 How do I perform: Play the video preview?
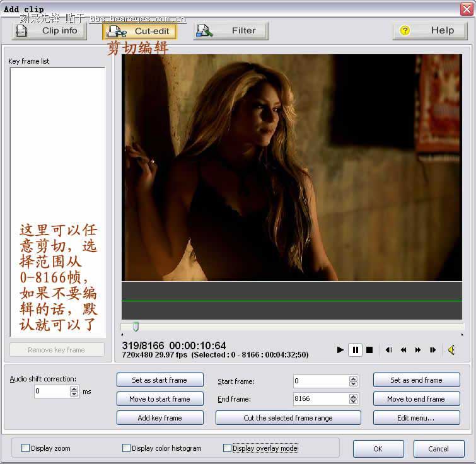click(x=340, y=350)
